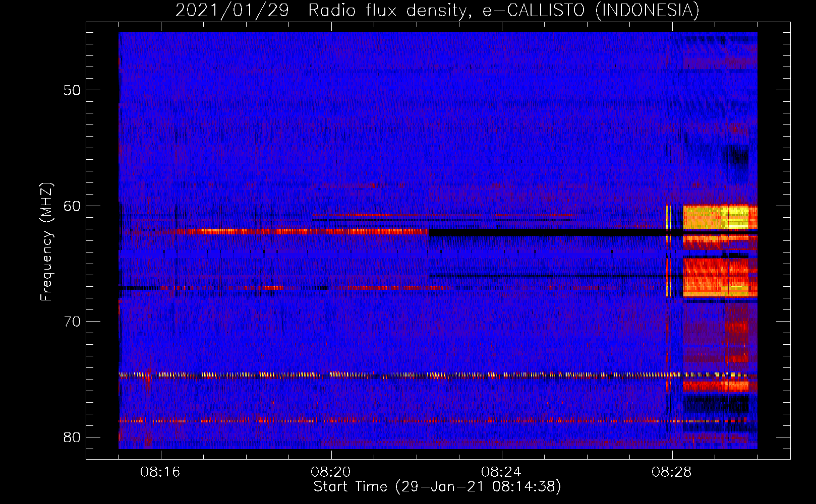Click the 08:24 time tick label

click(x=502, y=472)
